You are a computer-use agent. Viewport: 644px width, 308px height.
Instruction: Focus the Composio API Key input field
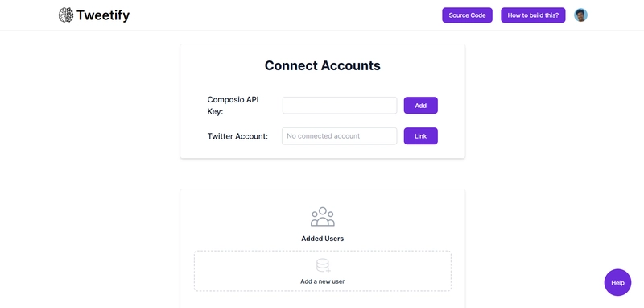coord(340,106)
